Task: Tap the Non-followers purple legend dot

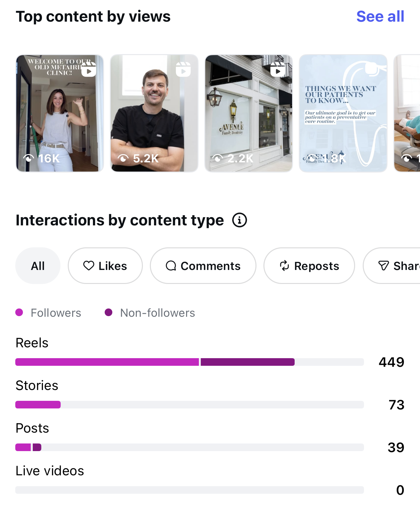Action: pos(108,312)
